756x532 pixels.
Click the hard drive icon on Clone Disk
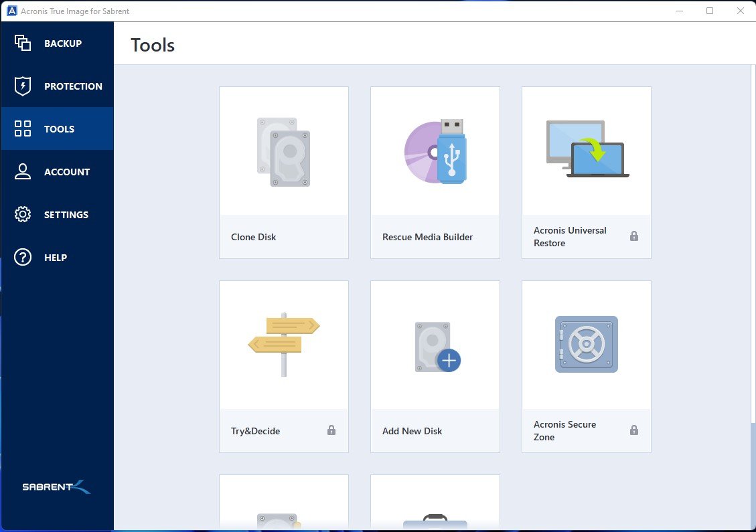tap(283, 150)
